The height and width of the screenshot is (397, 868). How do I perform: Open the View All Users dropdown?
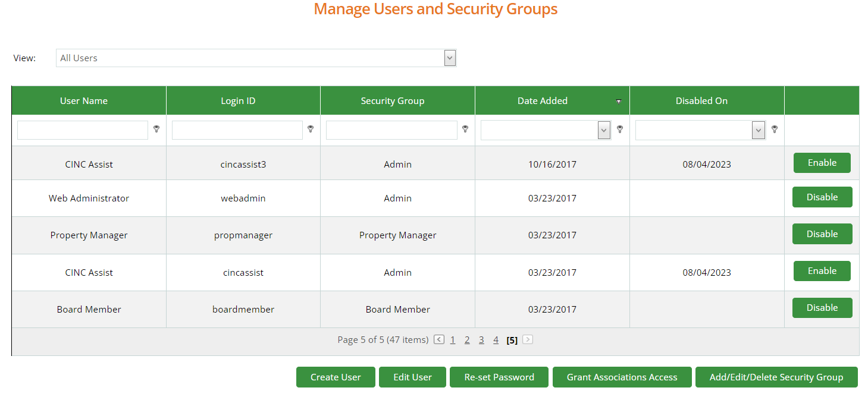tap(450, 58)
